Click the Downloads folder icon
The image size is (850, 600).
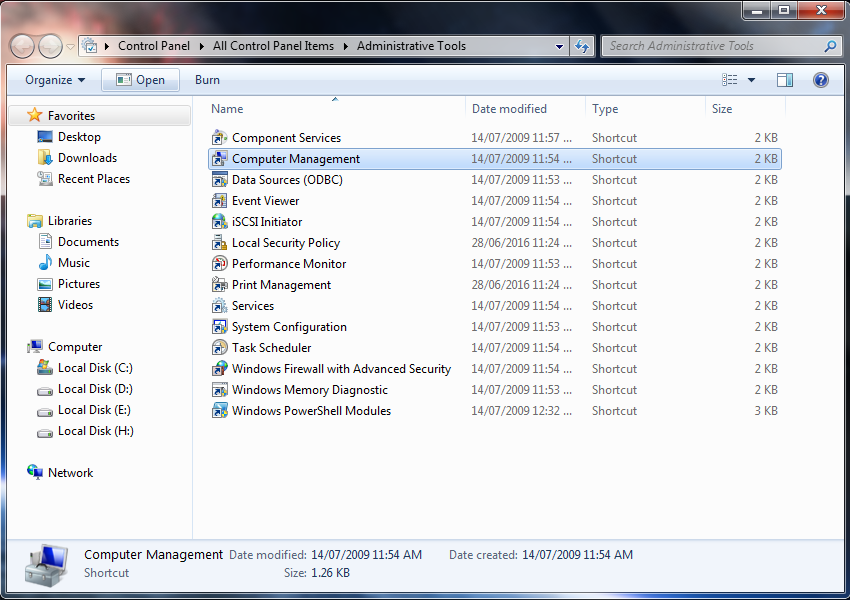pos(45,158)
